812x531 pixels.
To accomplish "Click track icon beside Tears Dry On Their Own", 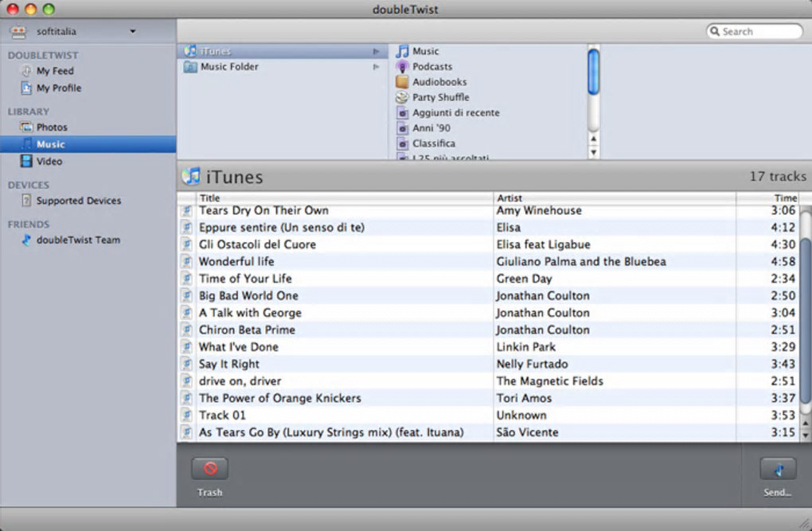I will click(186, 210).
